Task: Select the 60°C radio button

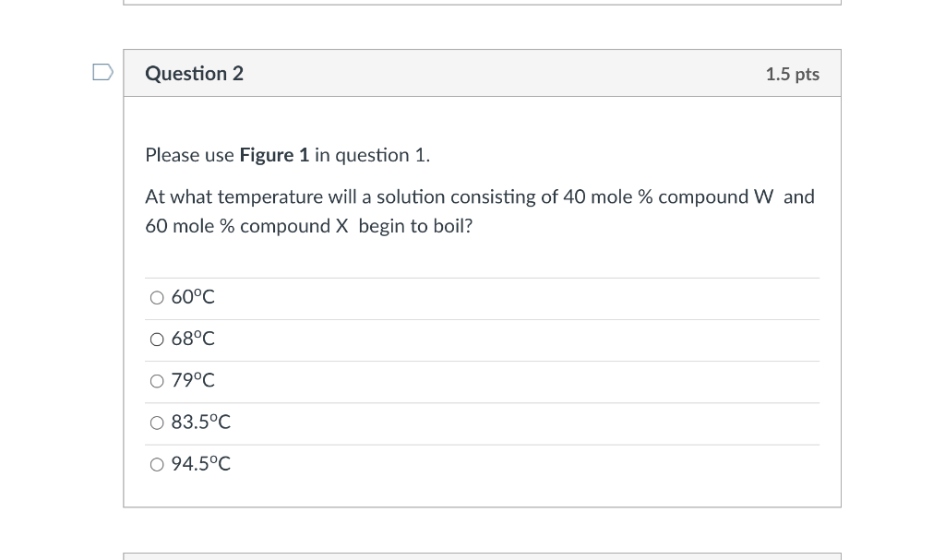Action: pyautogui.click(x=157, y=298)
